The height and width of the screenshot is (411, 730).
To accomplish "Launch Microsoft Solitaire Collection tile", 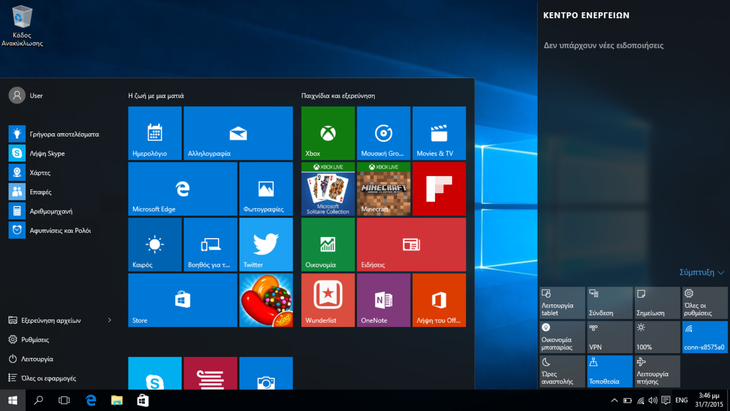I will (328, 189).
